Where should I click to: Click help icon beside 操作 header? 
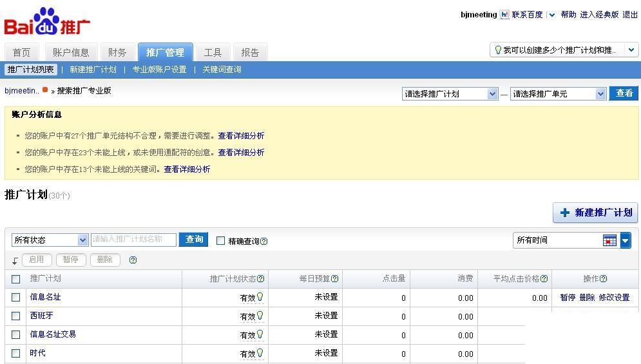[603, 278]
